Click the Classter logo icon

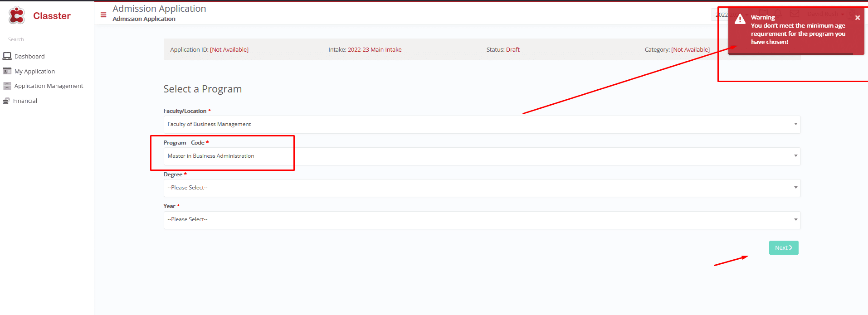(17, 15)
